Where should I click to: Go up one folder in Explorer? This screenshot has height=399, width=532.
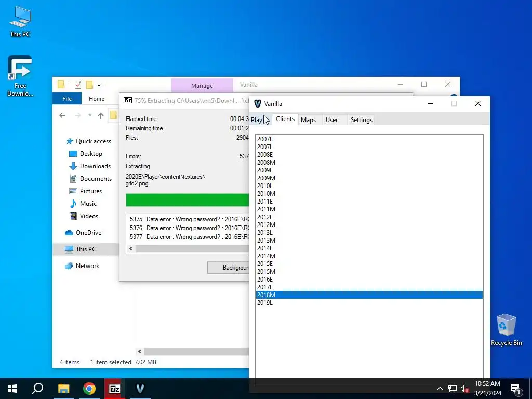(101, 116)
